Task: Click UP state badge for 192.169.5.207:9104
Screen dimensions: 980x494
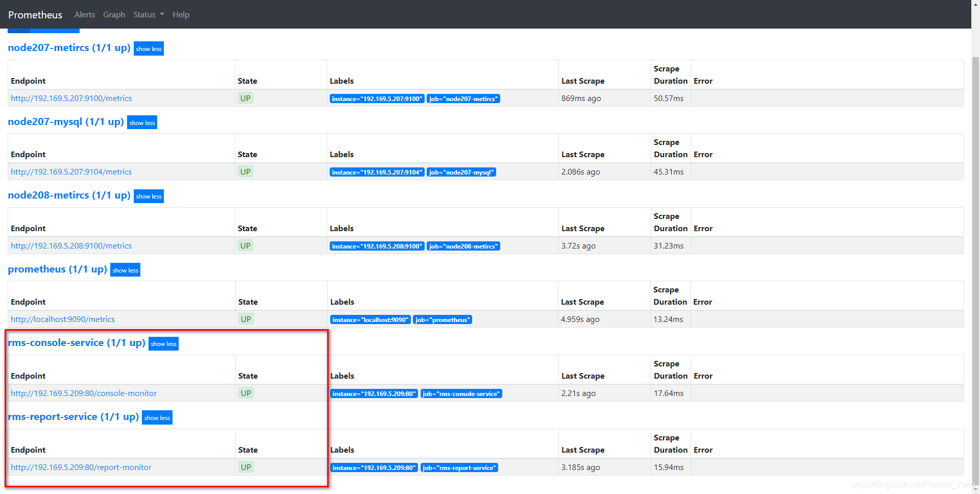Action: (x=246, y=171)
